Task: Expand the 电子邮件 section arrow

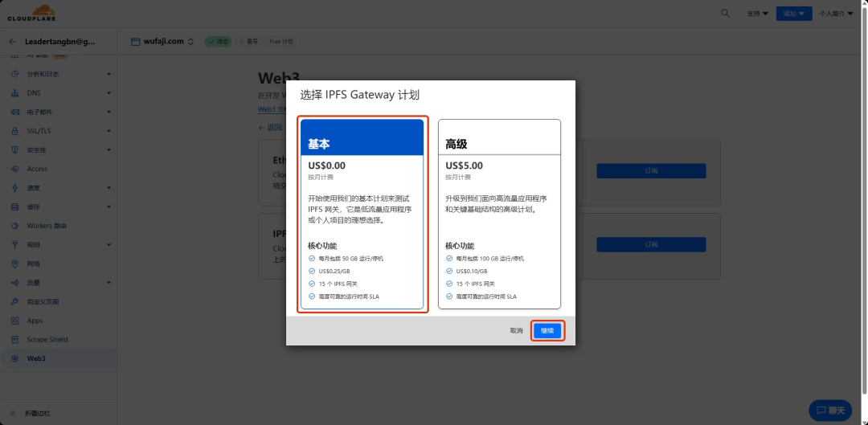Action: pos(109,112)
